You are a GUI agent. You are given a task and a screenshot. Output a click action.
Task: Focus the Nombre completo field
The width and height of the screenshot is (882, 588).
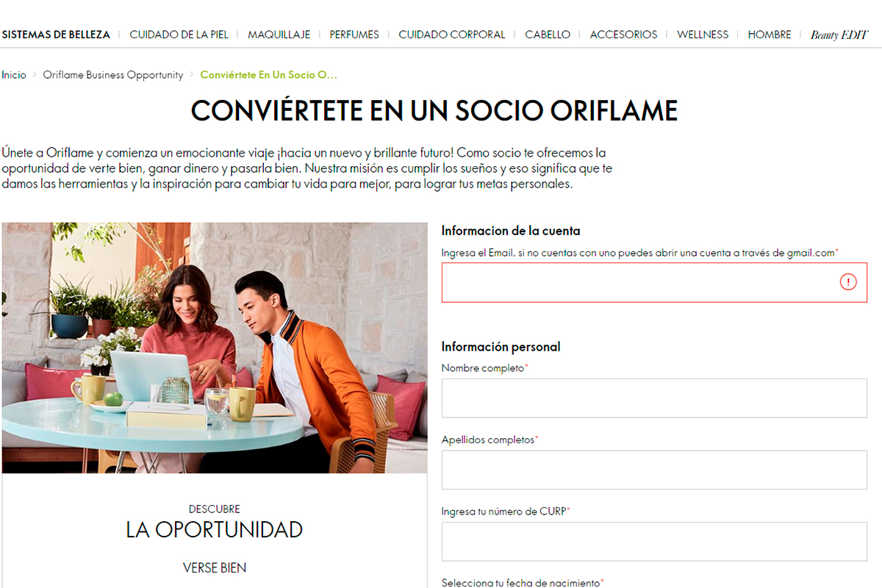coord(654,398)
